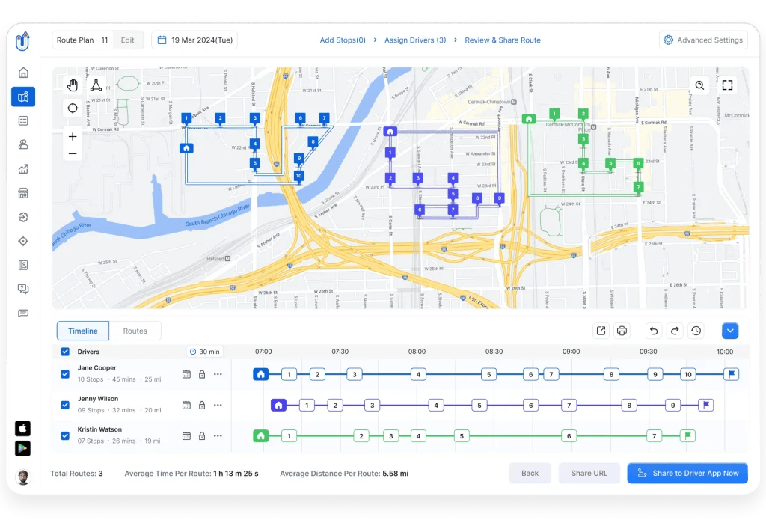The width and height of the screenshot is (766, 532).
Task: Lock Jenny Wilson's route
Action: coord(202,405)
